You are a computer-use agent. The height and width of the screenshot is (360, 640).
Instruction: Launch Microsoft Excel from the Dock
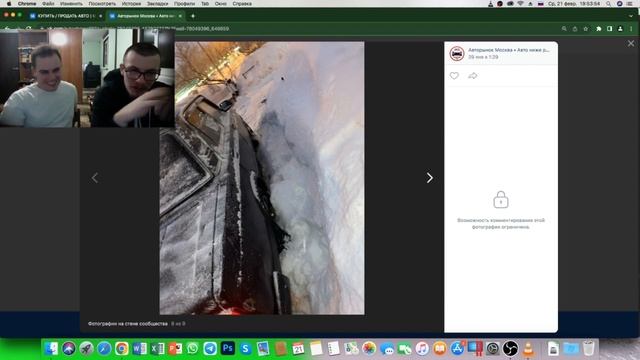point(157,349)
